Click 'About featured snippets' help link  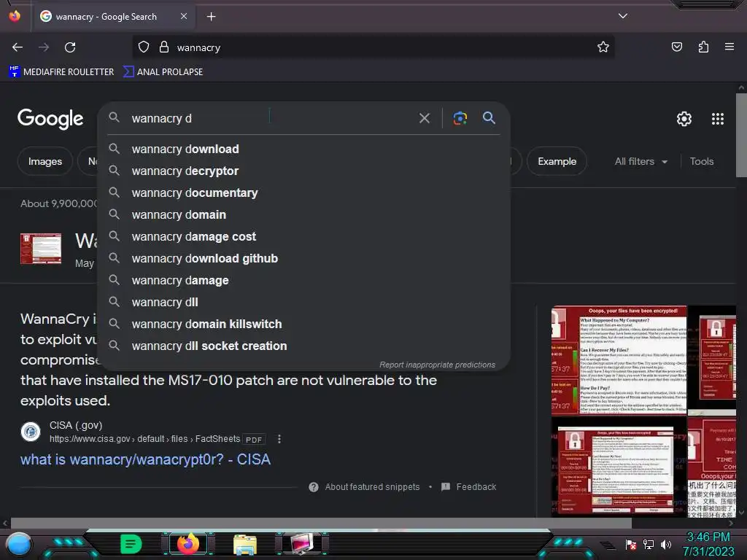[x=372, y=486]
